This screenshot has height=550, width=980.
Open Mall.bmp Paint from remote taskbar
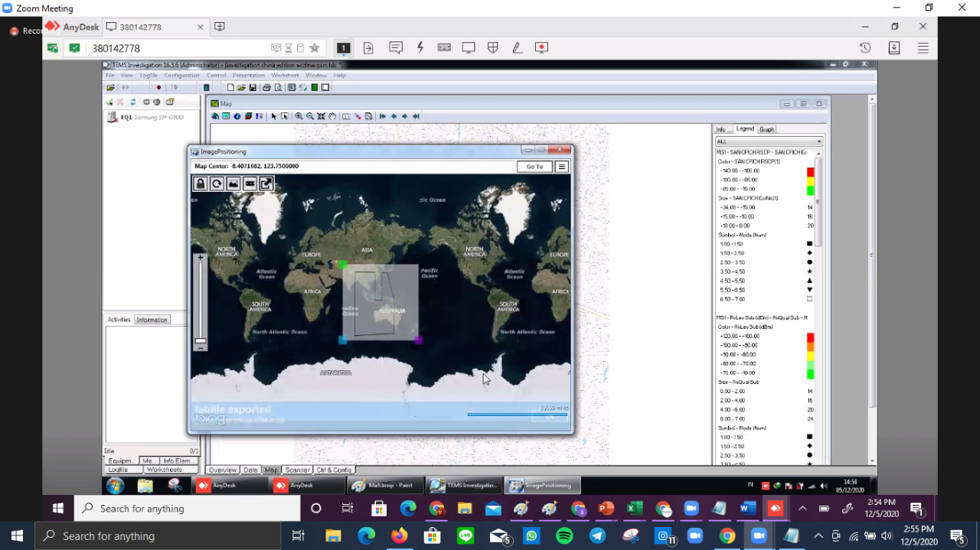pyautogui.click(x=381, y=485)
